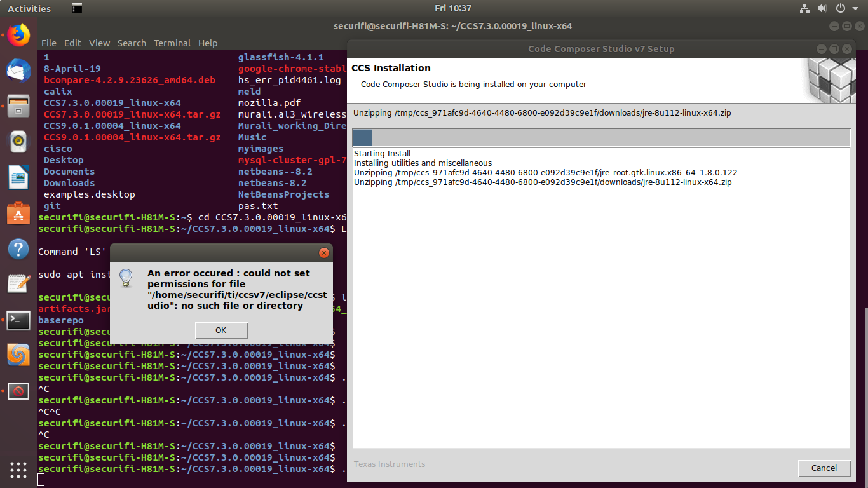Click the jre_root.gtk.linux log line
Screen dimensions: 868x488
click(x=545, y=173)
